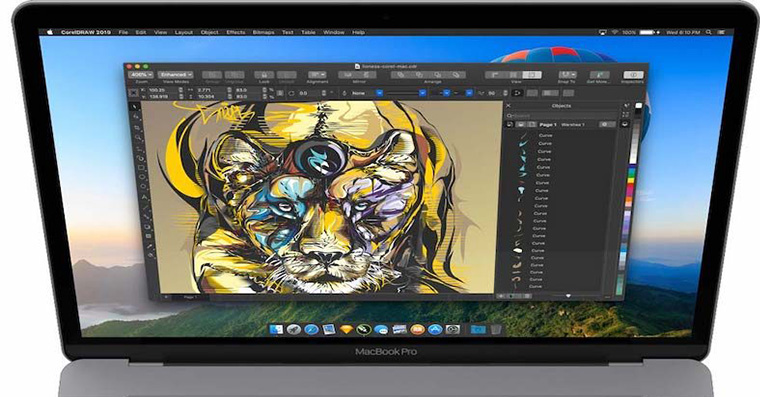760x397 pixels.
Task: Toggle the highlighted View mode segment
Action: 532,75
